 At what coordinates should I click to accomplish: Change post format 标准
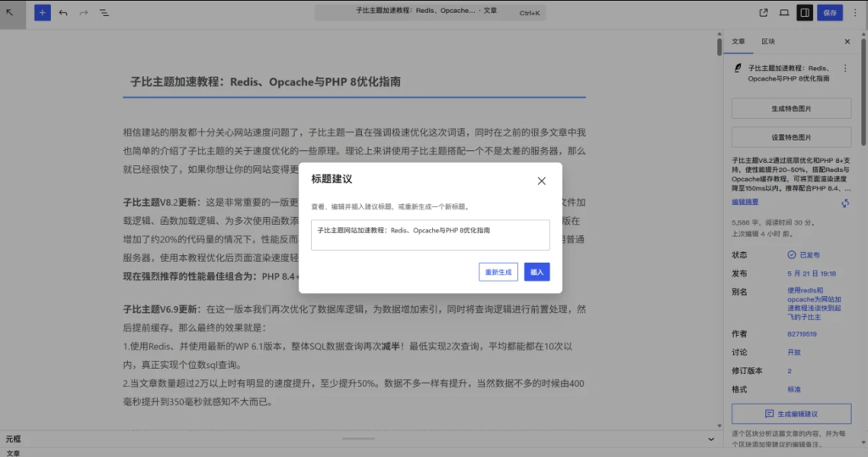[x=793, y=389]
